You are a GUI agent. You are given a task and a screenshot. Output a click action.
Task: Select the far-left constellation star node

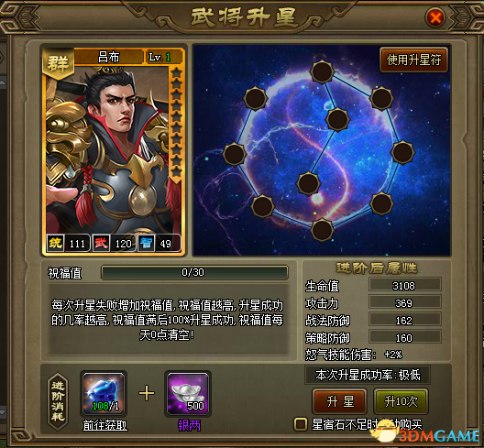(235, 154)
